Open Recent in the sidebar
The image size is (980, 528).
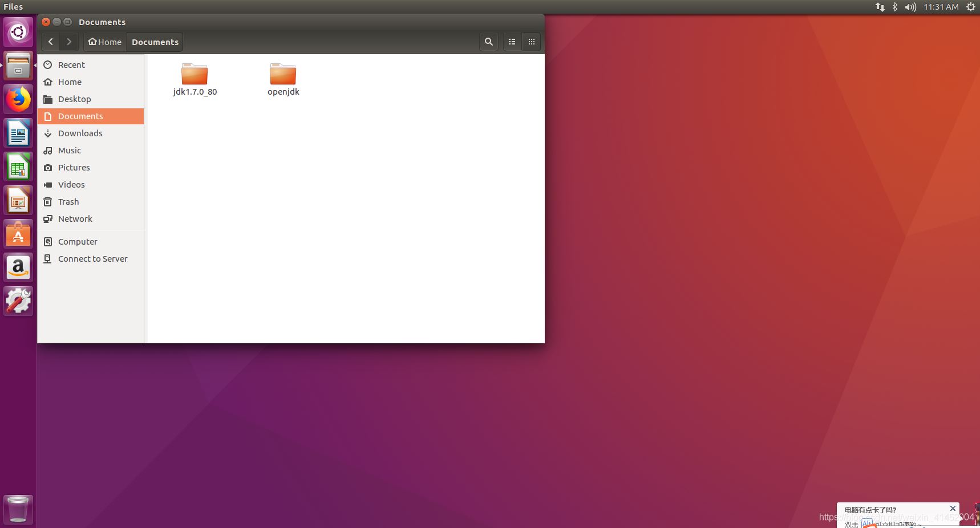point(71,65)
